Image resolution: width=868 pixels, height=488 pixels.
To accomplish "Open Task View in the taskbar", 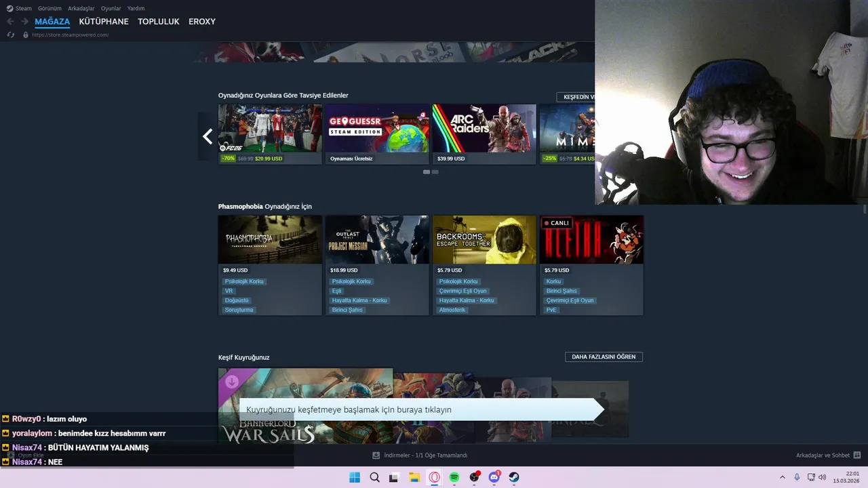I will click(394, 477).
